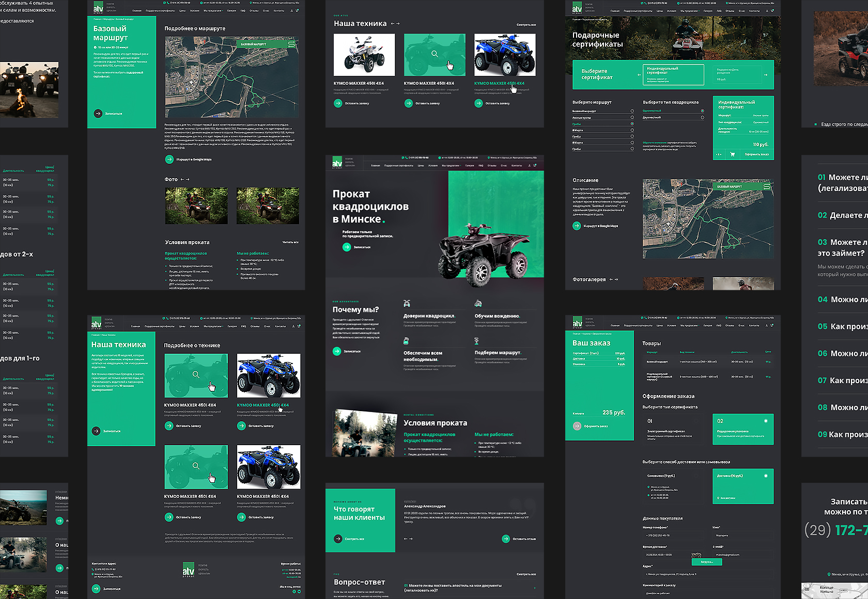Click Имя input field containing Маргарита
868x599 pixels.
(x=742, y=535)
